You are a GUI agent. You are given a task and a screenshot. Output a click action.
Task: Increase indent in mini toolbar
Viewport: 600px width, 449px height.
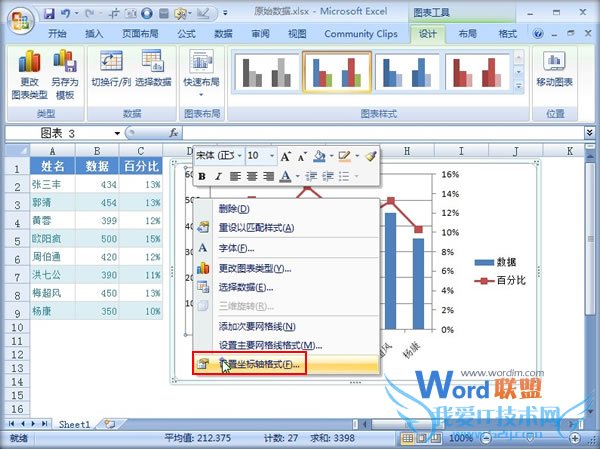click(328, 176)
